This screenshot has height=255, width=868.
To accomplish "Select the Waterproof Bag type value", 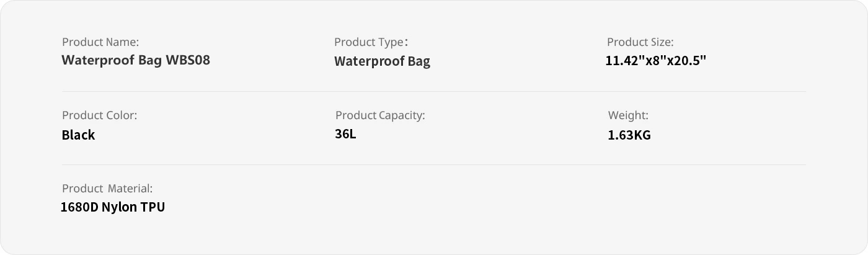I will click(382, 61).
